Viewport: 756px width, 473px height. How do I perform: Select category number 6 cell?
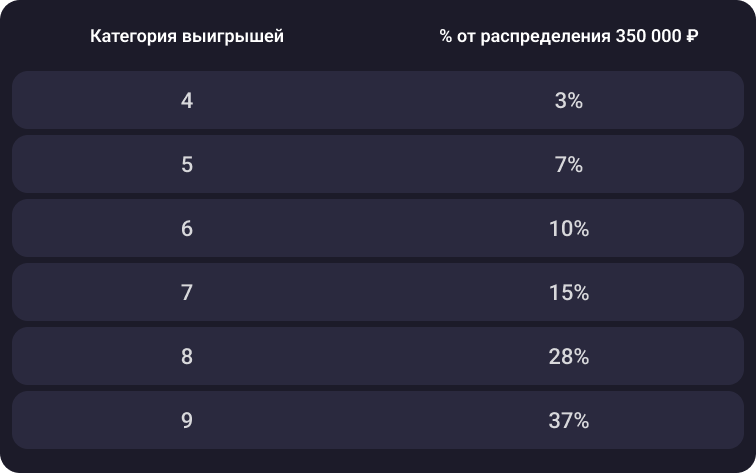coord(187,228)
